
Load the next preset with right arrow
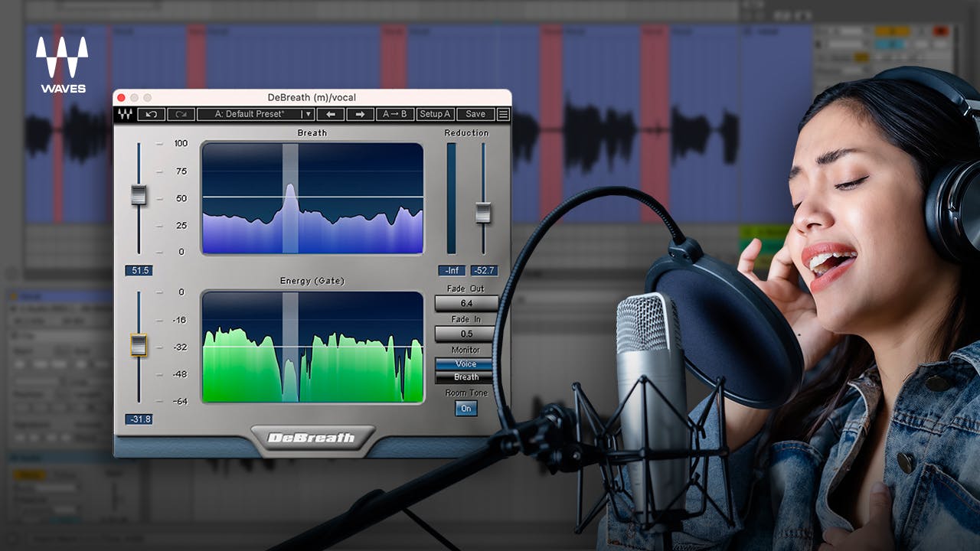pos(360,114)
